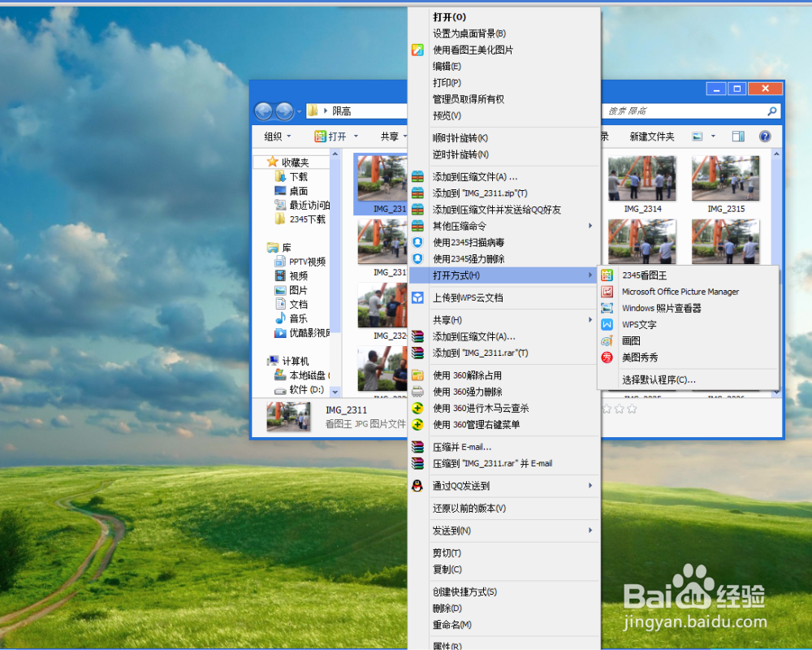
Task: Click 创建快捷方式(S) entry
Action: [x=464, y=591]
